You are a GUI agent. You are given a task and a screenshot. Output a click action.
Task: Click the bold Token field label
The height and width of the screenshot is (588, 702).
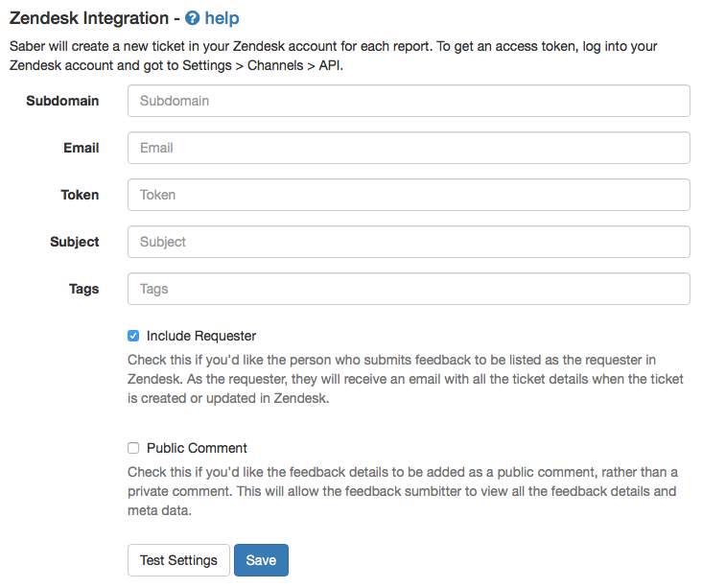point(80,195)
